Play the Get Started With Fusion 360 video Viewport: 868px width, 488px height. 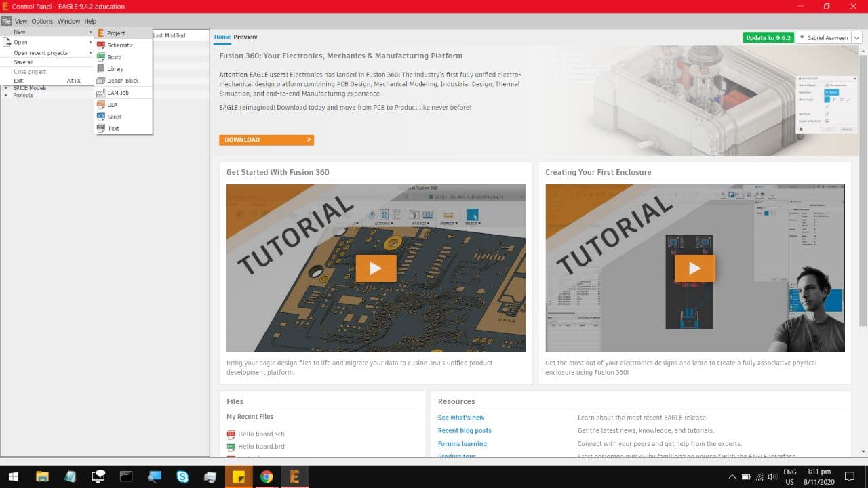click(376, 268)
